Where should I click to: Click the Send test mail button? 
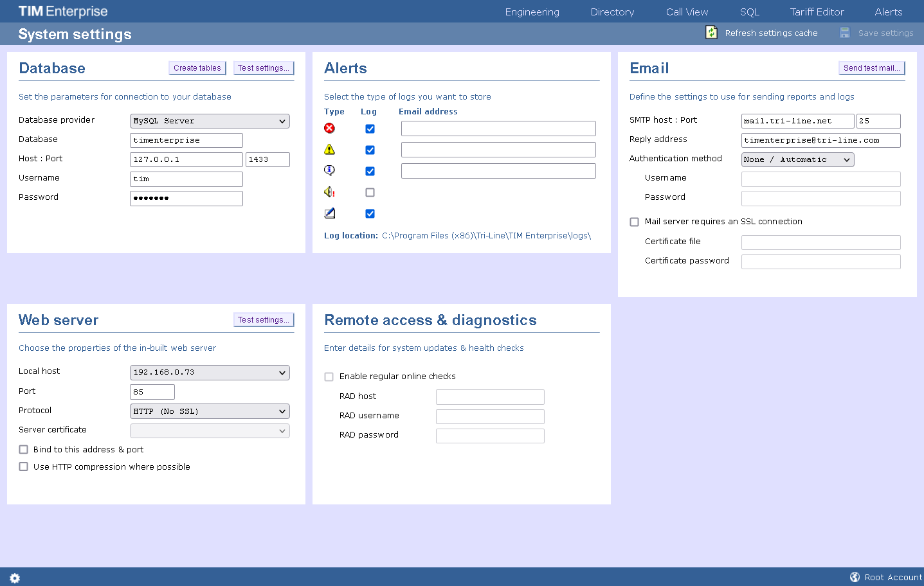pyautogui.click(x=871, y=67)
